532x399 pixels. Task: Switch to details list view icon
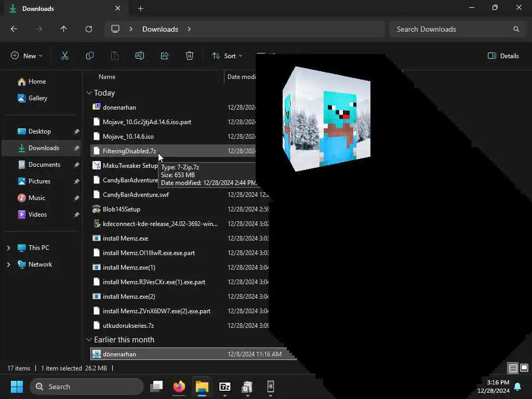(513, 368)
